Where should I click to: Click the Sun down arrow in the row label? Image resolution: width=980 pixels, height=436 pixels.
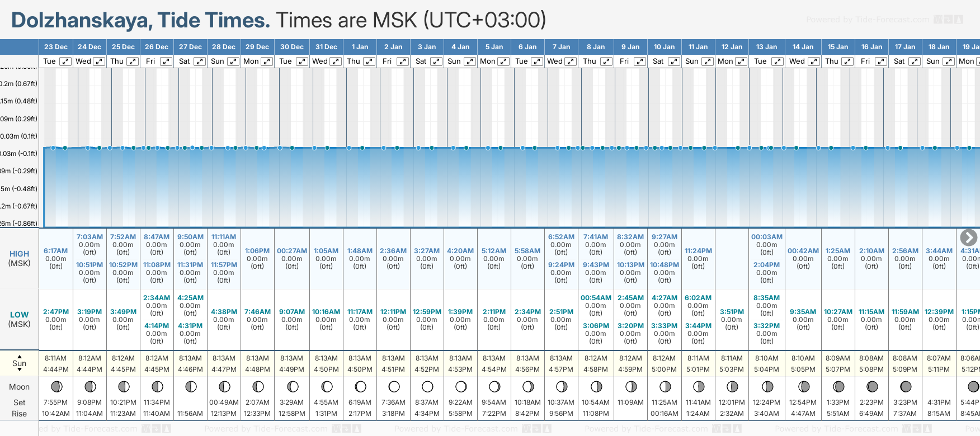click(x=20, y=369)
